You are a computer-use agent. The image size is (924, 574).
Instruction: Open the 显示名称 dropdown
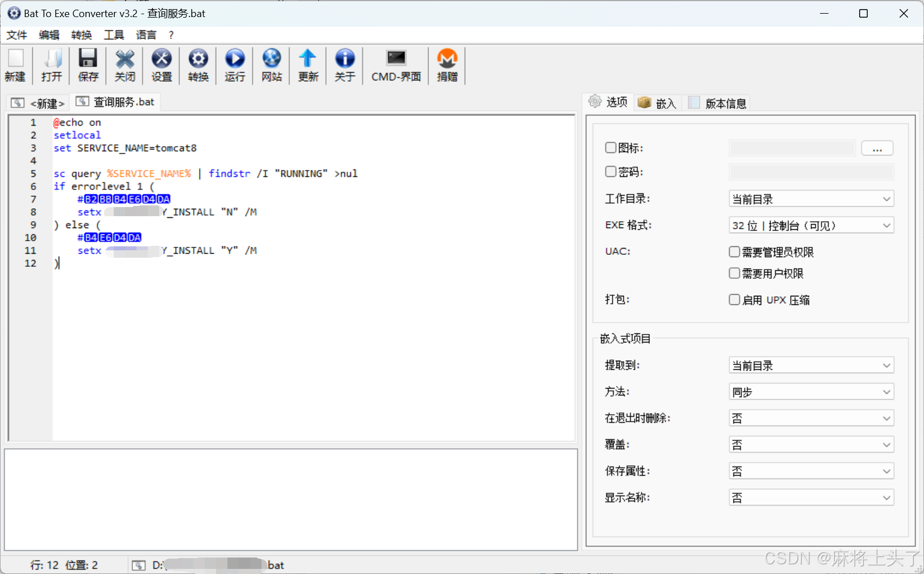click(811, 498)
